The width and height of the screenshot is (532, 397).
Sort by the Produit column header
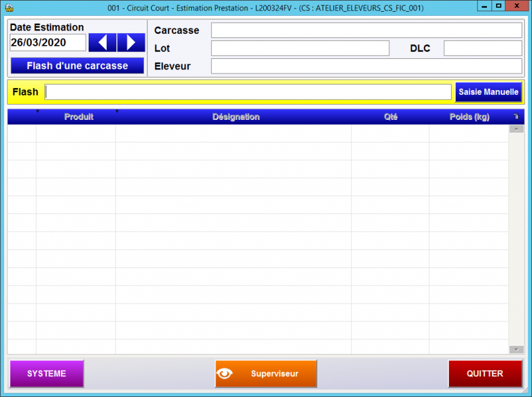point(78,117)
